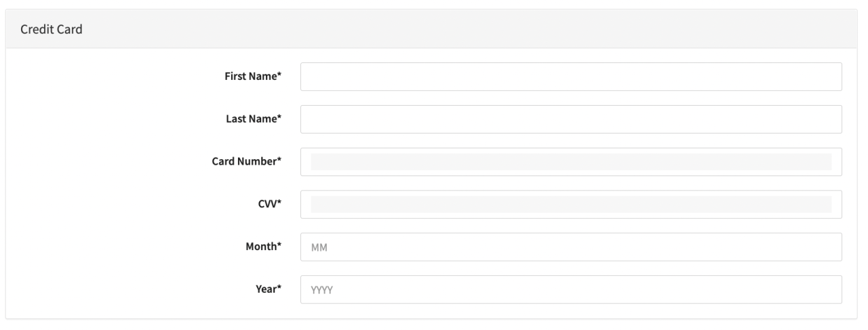Viewport: 868px width, 330px height.
Task: Click the asterisk after Last Name
Action: [x=279, y=119]
